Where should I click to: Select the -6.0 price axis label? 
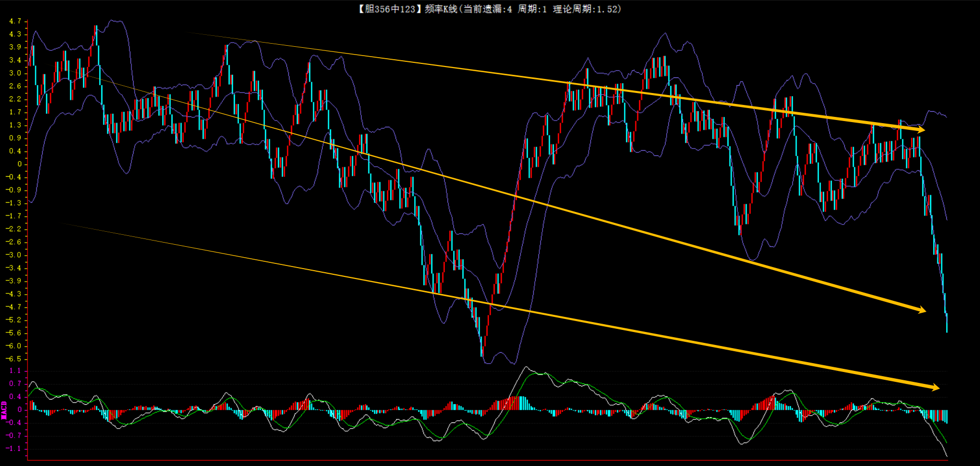point(14,346)
